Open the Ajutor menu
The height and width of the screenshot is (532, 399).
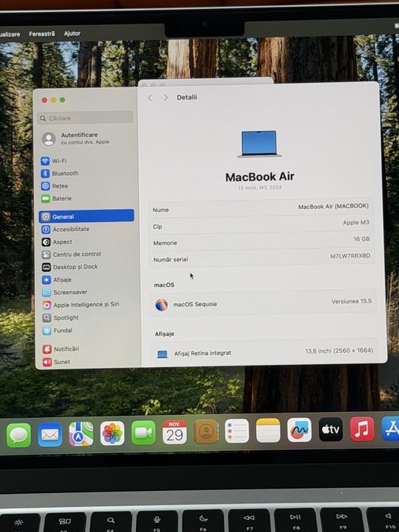(x=72, y=33)
